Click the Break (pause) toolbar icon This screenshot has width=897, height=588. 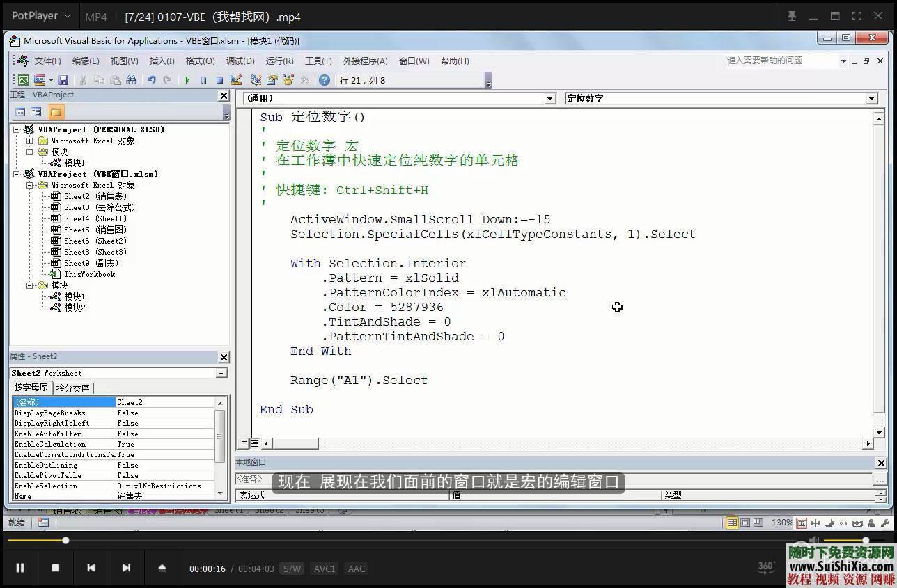(203, 79)
